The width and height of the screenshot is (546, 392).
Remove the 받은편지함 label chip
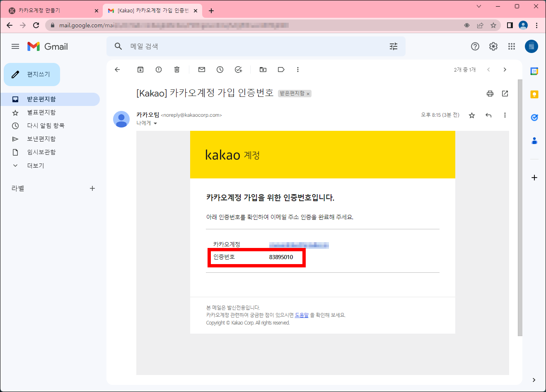click(308, 94)
